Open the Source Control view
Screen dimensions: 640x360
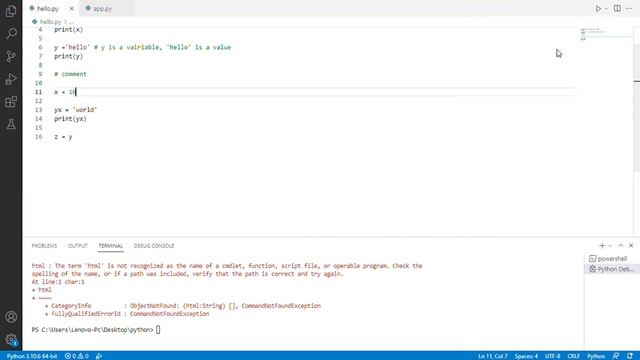(x=11, y=56)
